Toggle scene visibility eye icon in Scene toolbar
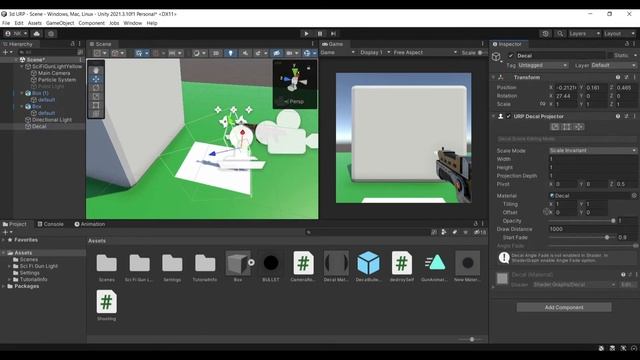 [276, 53]
